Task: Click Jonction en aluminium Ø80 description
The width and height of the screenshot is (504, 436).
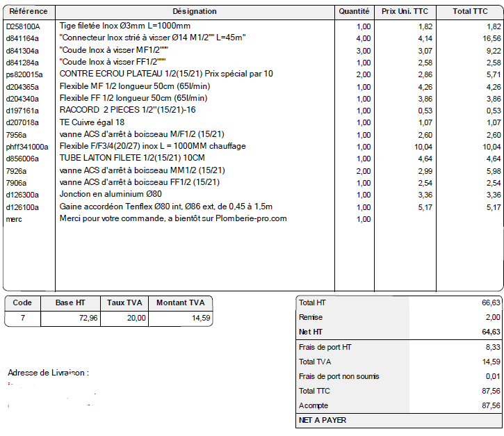Action: point(111,194)
